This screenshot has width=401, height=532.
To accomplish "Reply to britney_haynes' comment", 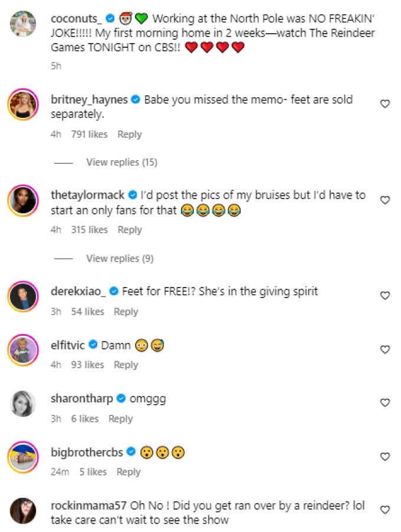I will tap(129, 134).
